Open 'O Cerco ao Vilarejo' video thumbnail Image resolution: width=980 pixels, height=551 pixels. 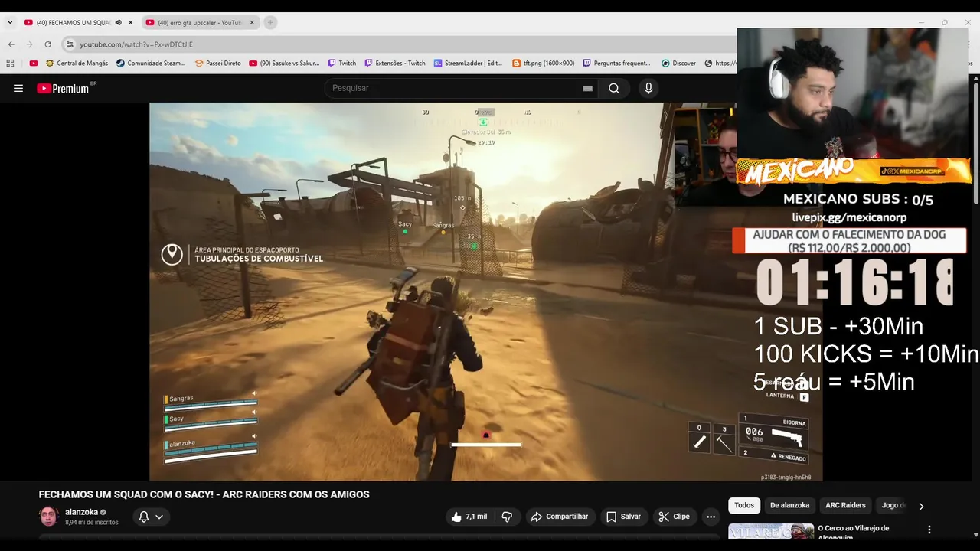click(x=771, y=531)
